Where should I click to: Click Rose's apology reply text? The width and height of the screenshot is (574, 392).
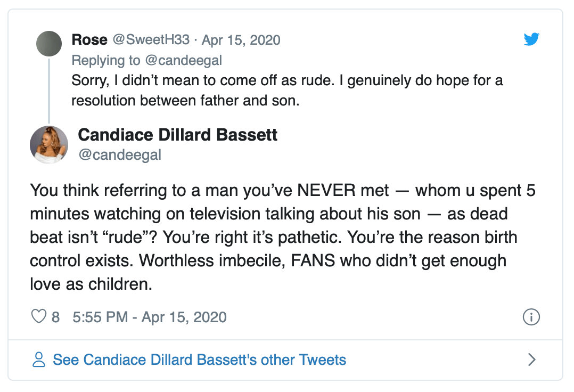tap(288, 91)
